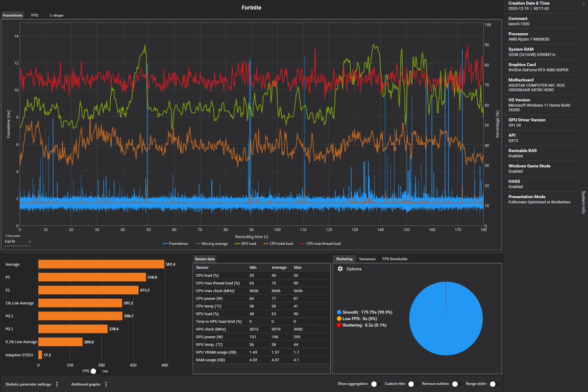Enable the Range slider toggle
588x392 pixels.
[x=495, y=384]
